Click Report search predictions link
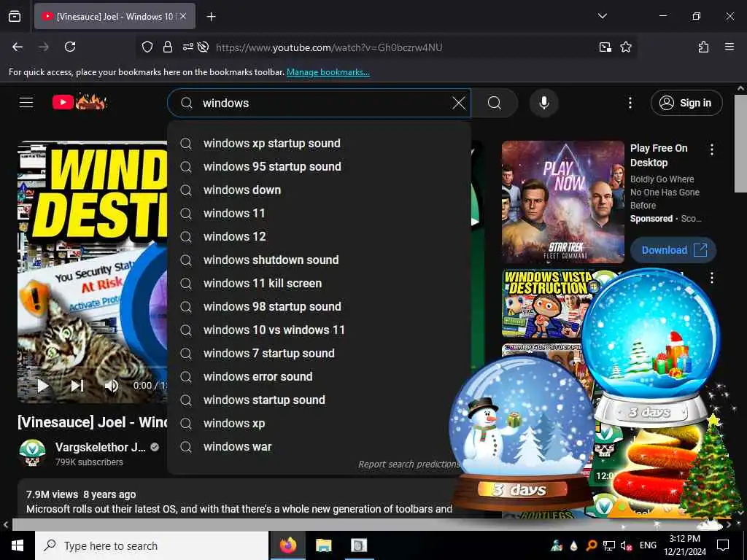747x560 pixels. point(409,464)
